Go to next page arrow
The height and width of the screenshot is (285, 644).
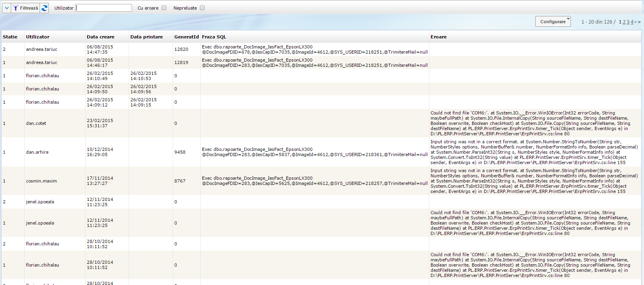pos(636,22)
